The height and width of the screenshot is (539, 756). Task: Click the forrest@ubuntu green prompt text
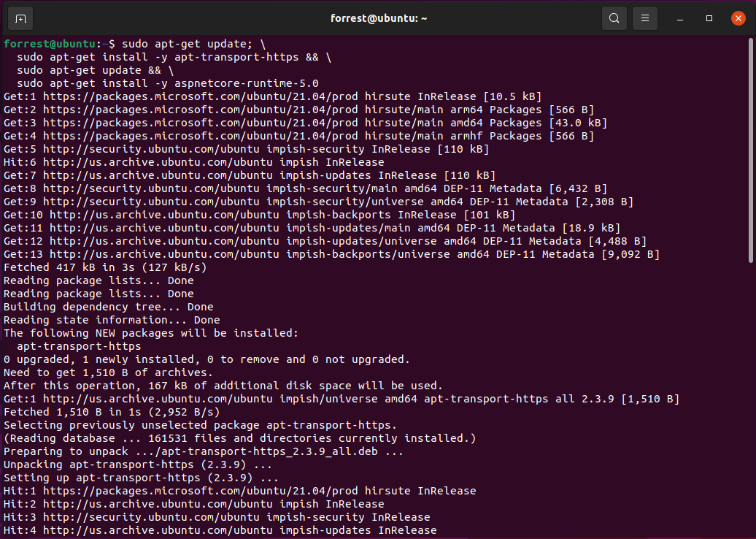(50, 44)
